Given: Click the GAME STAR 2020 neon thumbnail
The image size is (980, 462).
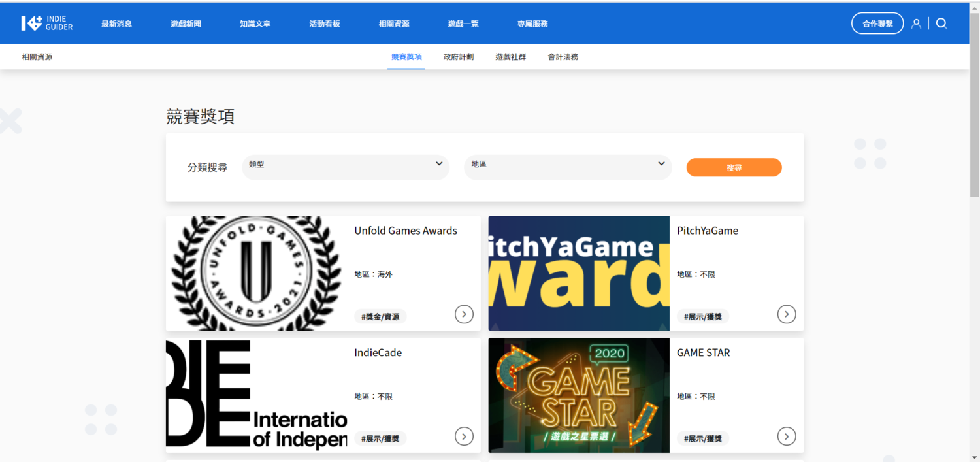Looking at the screenshot, I should 579,395.
